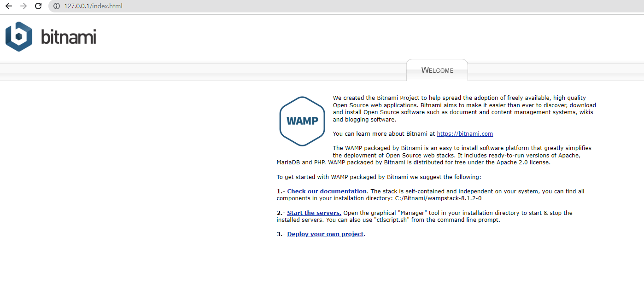
Task: Click the browser forward arrow
Action: click(23, 6)
